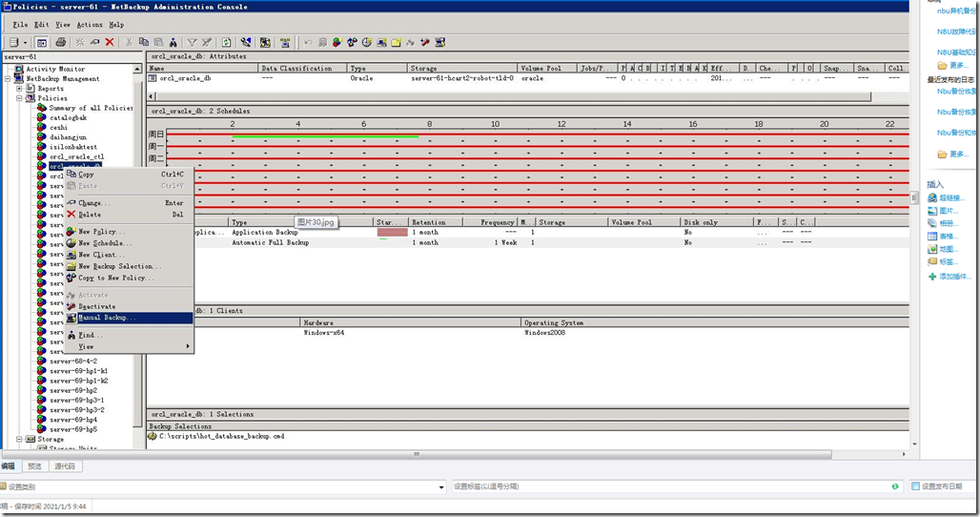Select server-69-hp5 policy in tree
The height and width of the screenshot is (517, 980).
(x=73, y=429)
